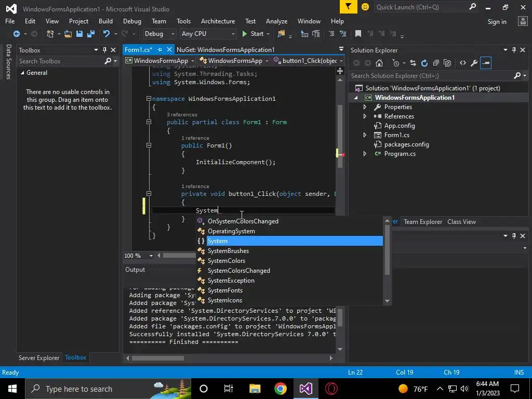Collapse the button1_Click method outline
This screenshot has width=532, height=399.
[x=149, y=193]
